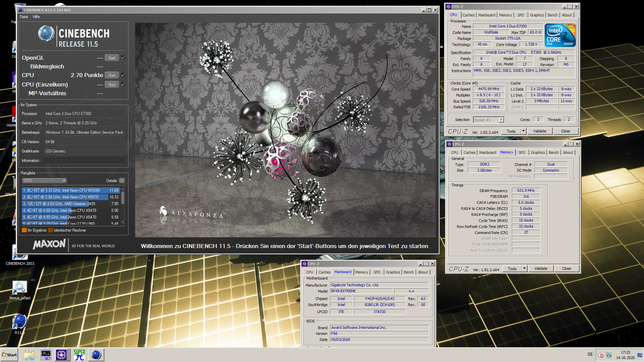This screenshot has width=644, height=362.
Task: Click the Core Speed value 4475.99 MHz
Action: coord(489,89)
